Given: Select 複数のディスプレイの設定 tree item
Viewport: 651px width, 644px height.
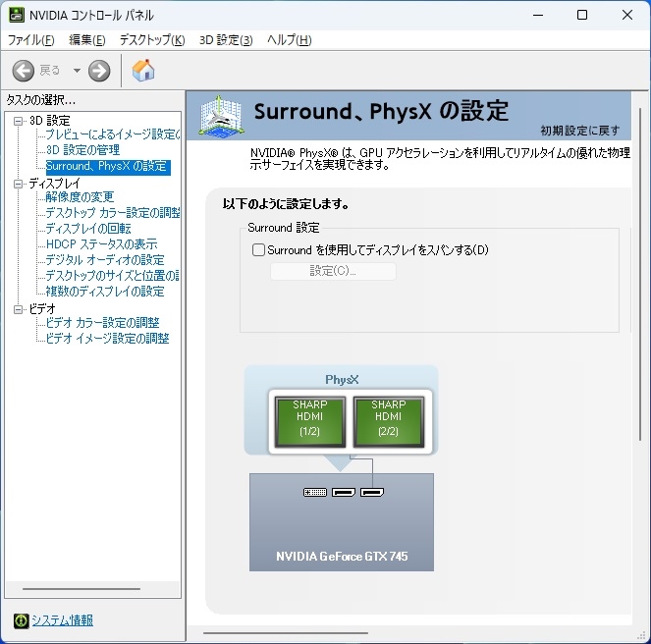Looking at the screenshot, I should [105, 291].
